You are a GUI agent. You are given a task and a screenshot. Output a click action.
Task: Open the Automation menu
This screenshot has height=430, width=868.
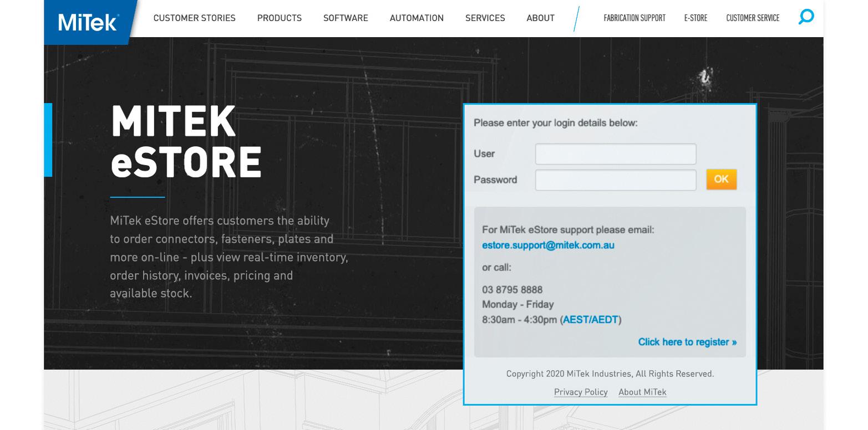click(417, 18)
